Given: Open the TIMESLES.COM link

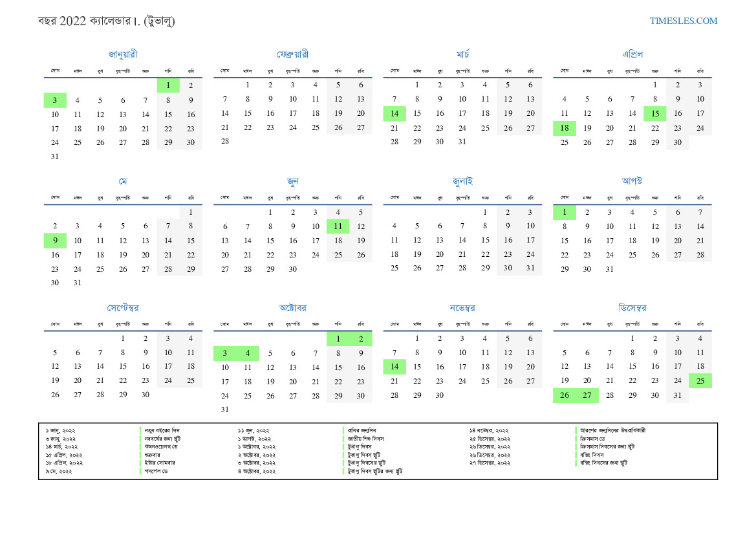Looking at the screenshot, I should click(x=683, y=21).
